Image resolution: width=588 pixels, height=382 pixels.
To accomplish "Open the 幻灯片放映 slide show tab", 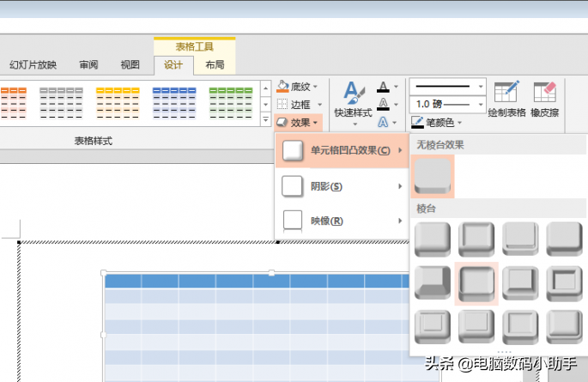I will [33, 65].
